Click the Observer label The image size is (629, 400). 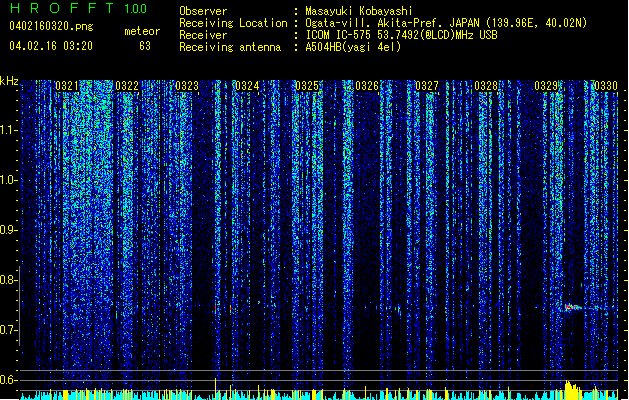pos(203,11)
